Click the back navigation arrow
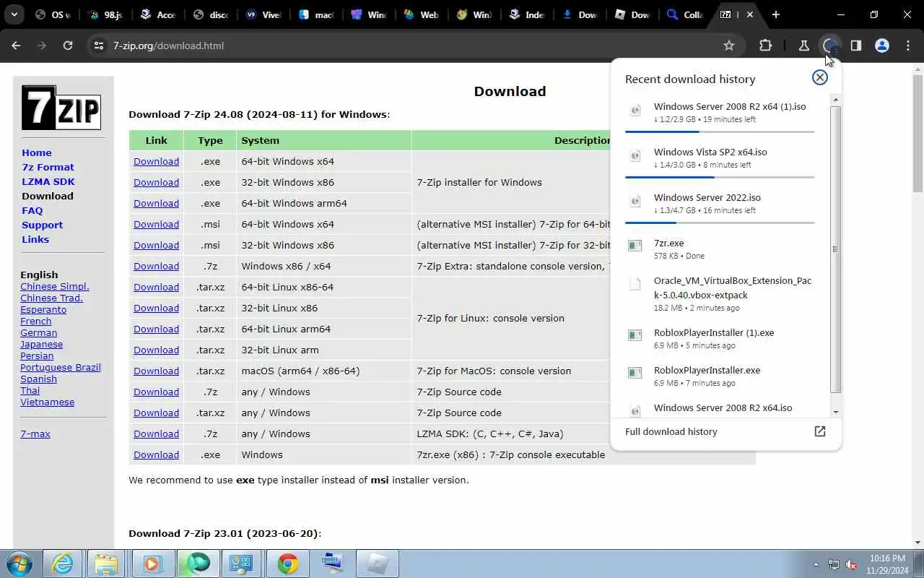This screenshot has height=578, width=924. tap(16, 46)
